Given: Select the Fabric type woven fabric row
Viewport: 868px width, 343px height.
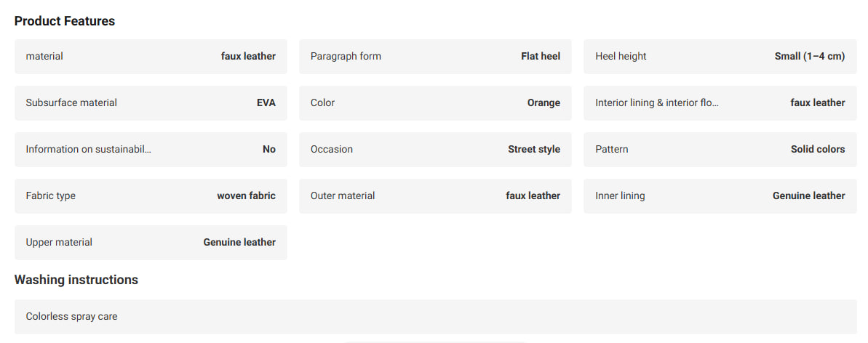Looking at the screenshot, I should coord(151,195).
